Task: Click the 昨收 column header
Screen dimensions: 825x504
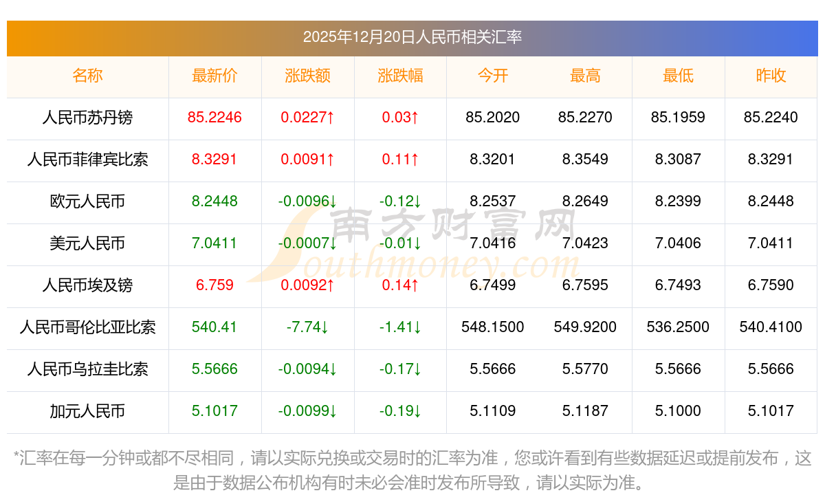Action: click(x=771, y=76)
